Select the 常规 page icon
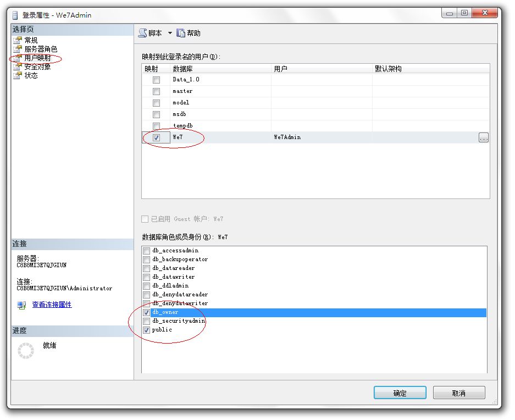 click(x=18, y=40)
